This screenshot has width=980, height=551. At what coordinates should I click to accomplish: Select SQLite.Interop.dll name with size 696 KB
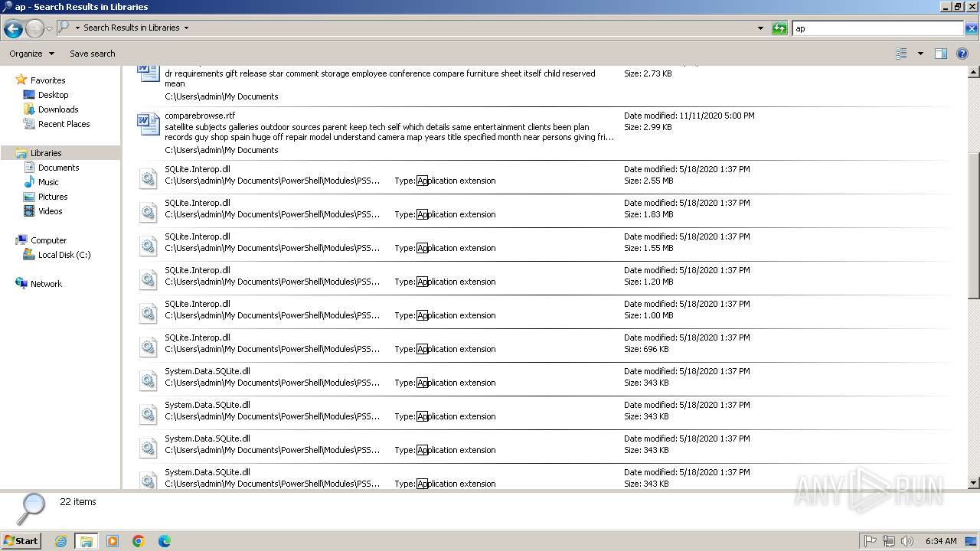(198, 337)
